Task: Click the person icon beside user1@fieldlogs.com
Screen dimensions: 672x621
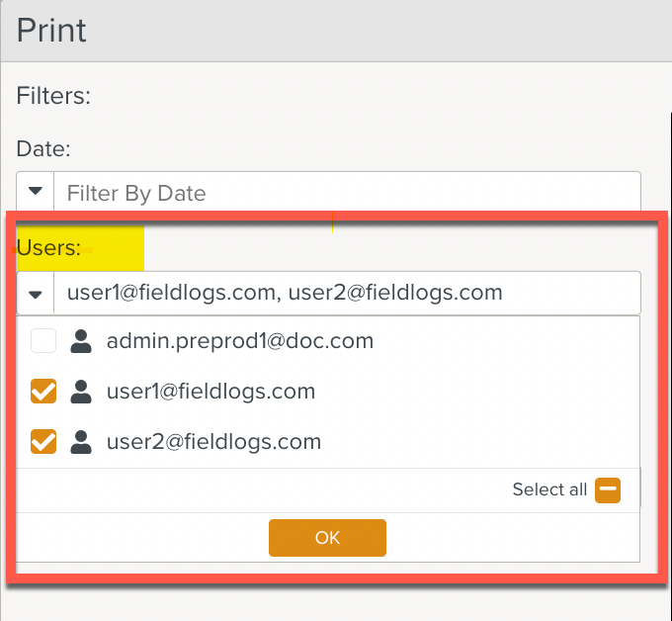Action: click(81, 392)
